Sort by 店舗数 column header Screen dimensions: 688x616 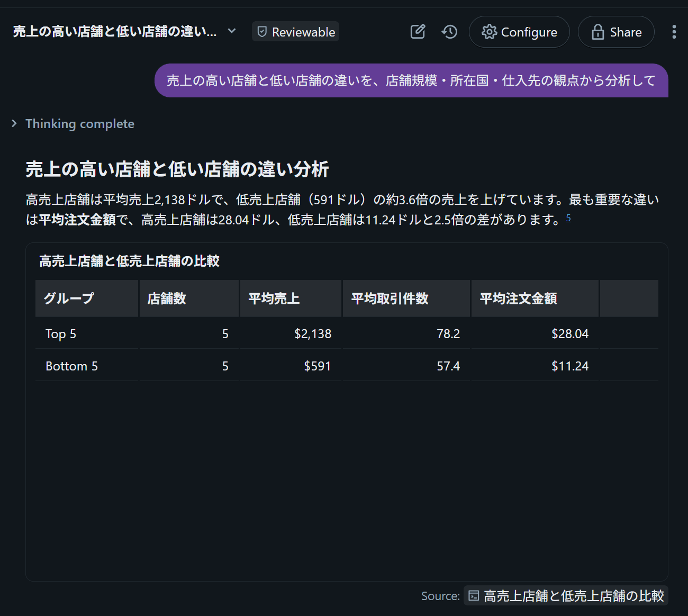click(167, 298)
